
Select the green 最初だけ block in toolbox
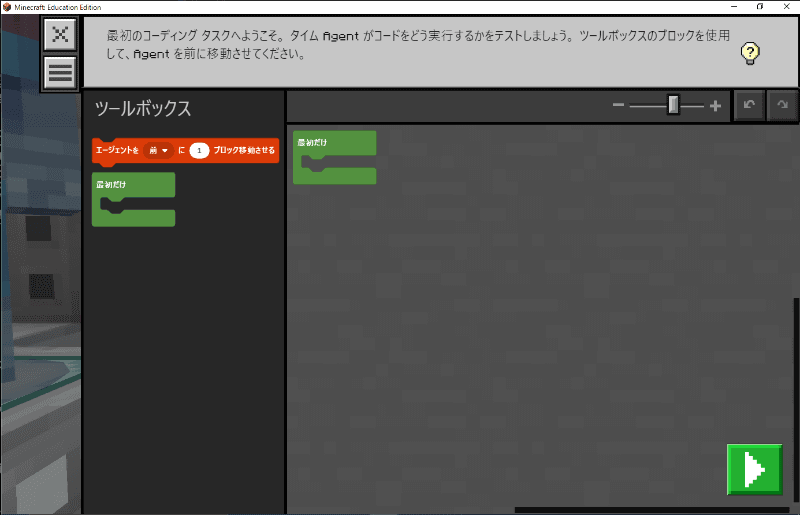tap(134, 199)
